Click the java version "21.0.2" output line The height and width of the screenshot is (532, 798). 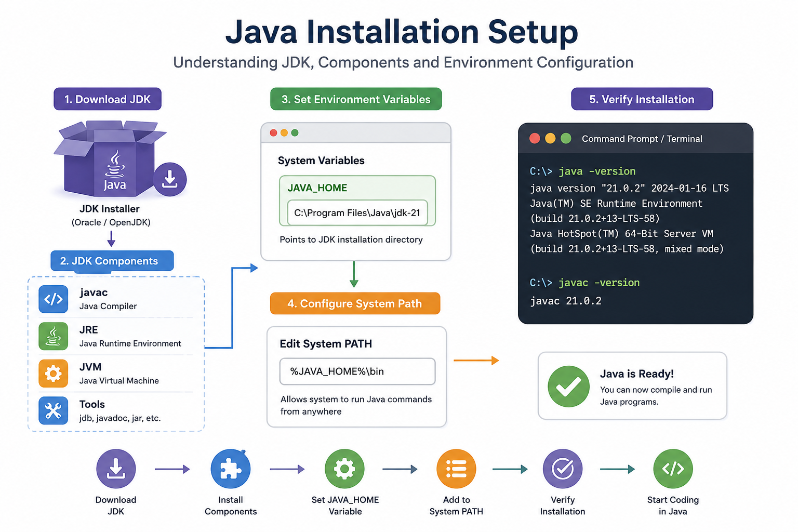pyautogui.click(x=629, y=188)
